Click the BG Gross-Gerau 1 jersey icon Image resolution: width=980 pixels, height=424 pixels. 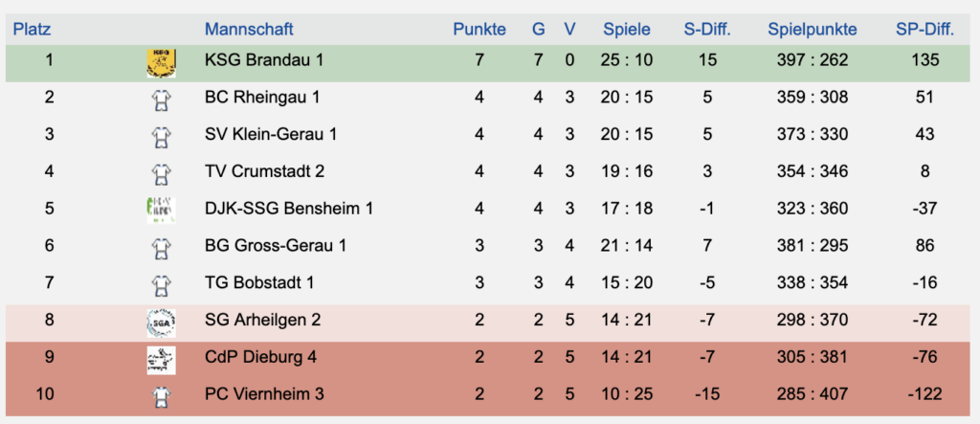click(x=161, y=246)
